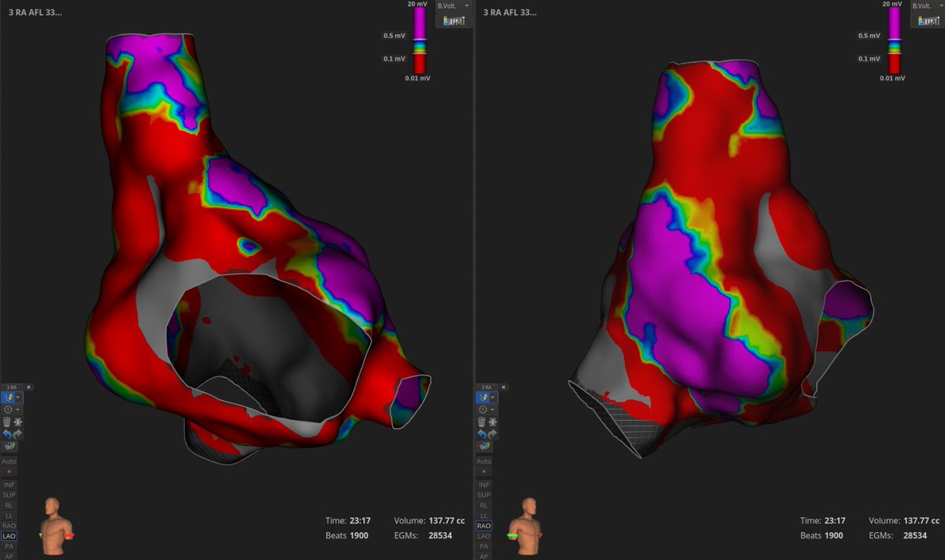The height and width of the screenshot is (560, 945).
Task: Click the left panel 'Volume: 137.77 cc' readout
Action: [x=431, y=521]
